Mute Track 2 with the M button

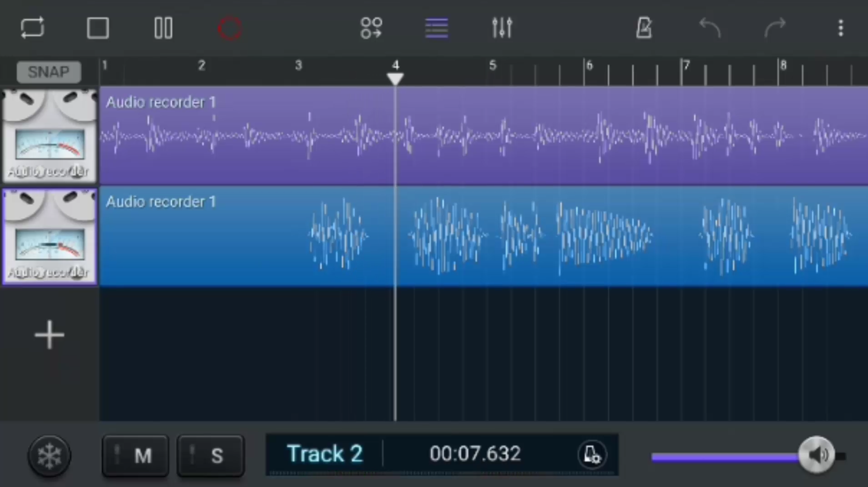pos(135,456)
